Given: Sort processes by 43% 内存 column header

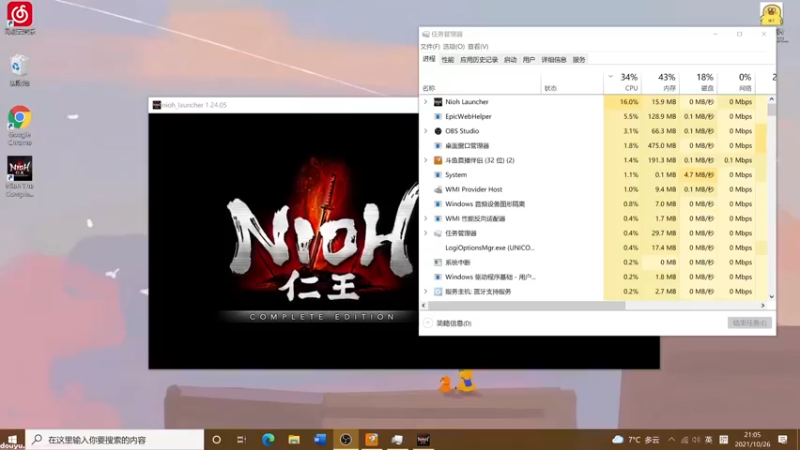Looking at the screenshot, I should pyautogui.click(x=661, y=82).
